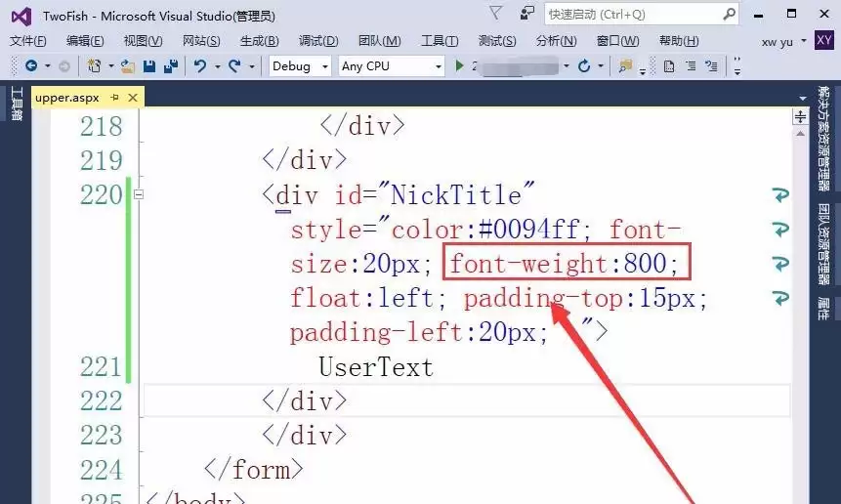Click the Navigate Forward arrow icon
This screenshot has width=841, height=504.
coord(63,66)
